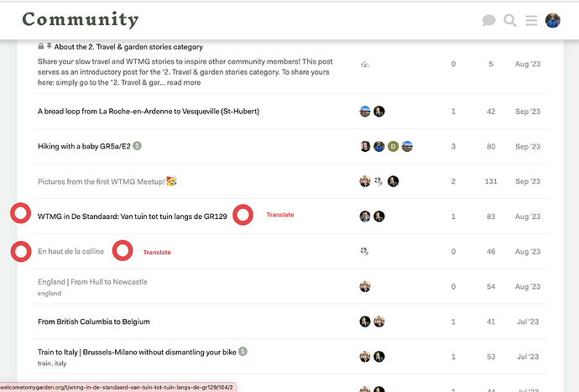Click views count 54 in Hull to Newcastle row
579x392 pixels.
click(491, 287)
